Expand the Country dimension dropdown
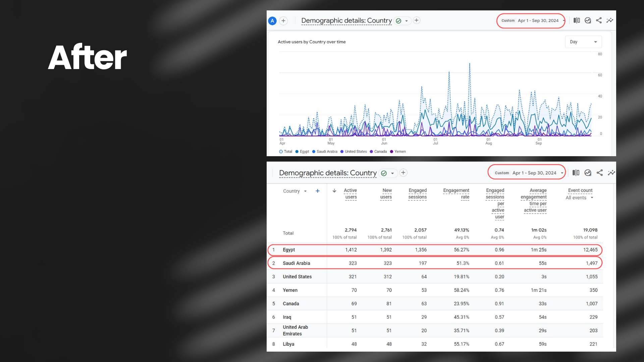Viewport: 644px width, 362px height. pos(295,191)
